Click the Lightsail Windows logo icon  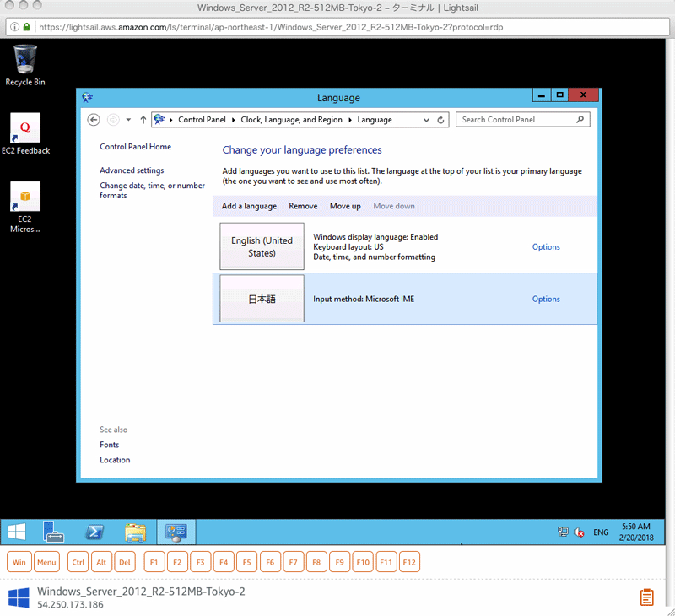19,598
